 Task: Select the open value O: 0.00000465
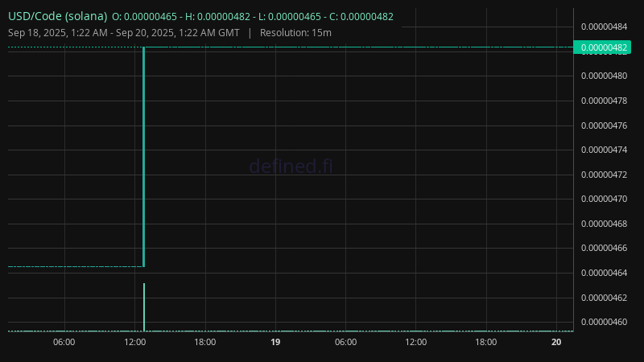coord(144,17)
